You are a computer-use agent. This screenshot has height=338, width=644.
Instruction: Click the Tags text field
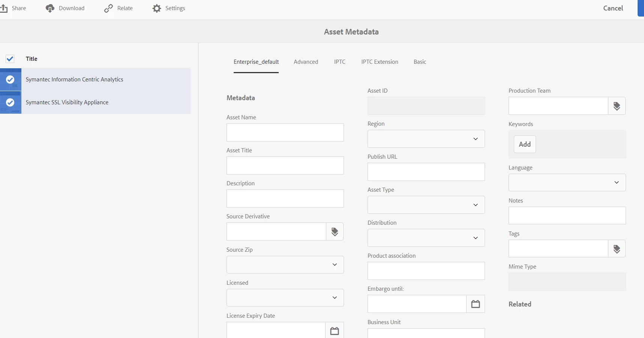tap(558, 249)
